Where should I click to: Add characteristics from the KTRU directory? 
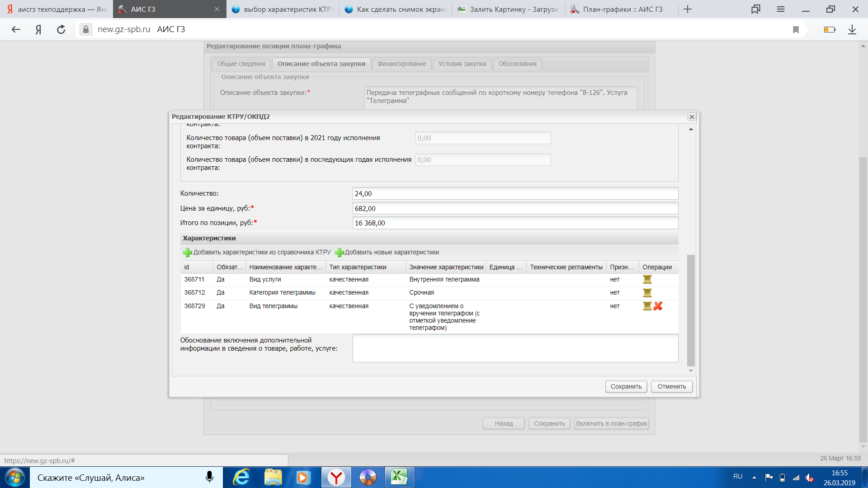point(257,253)
